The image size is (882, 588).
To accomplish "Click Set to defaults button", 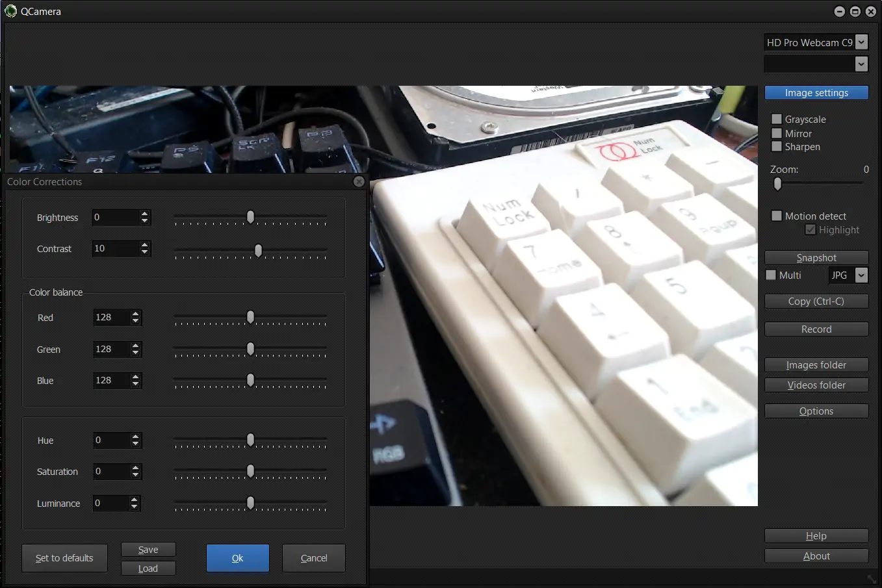I will pyautogui.click(x=64, y=558).
